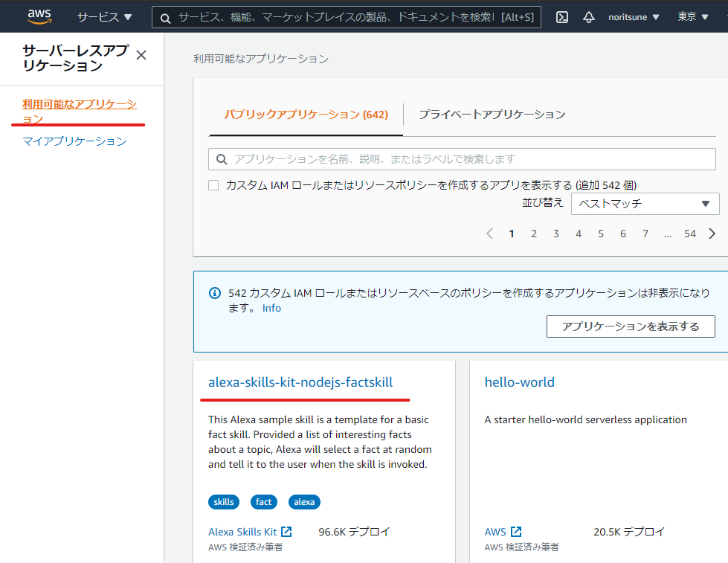Click the magnifier icon in the application search field
The width and height of the screenshot is (728, 563).
(222, 159)
